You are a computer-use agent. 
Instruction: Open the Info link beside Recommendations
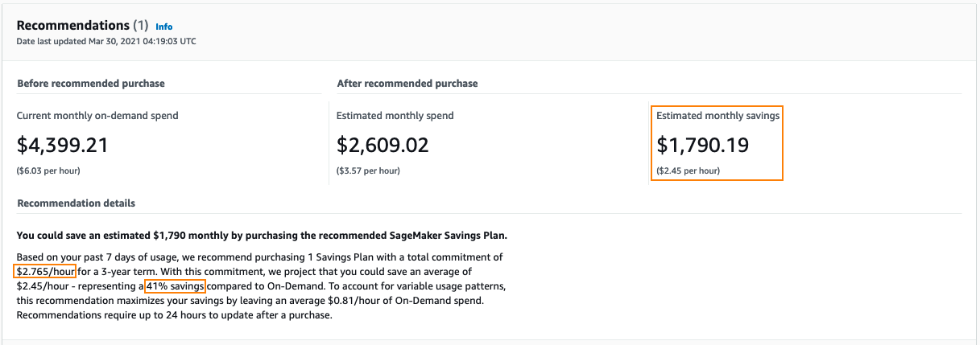pos(164,27)
